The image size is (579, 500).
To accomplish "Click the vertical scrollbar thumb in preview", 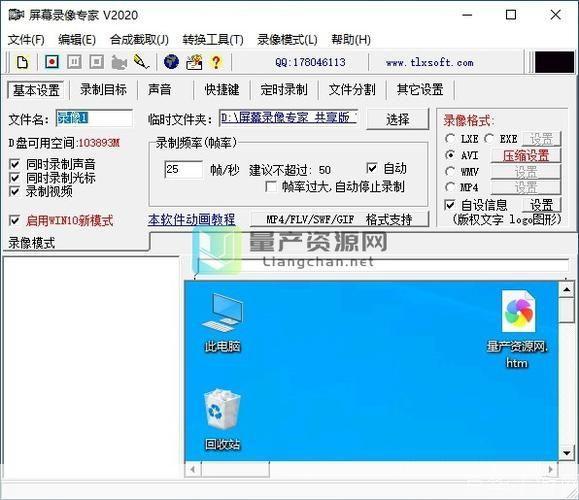I will click(x=566, y=310).
